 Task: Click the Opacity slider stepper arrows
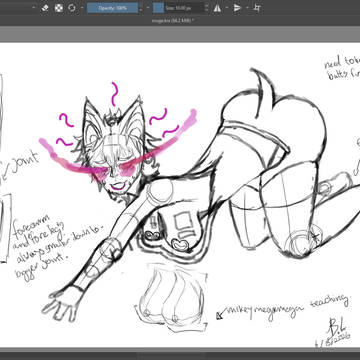click(140, 8)
